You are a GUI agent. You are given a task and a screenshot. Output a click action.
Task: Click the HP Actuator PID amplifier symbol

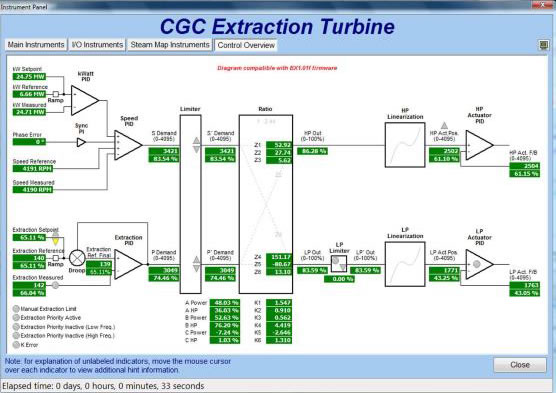[x=479, y=145]
